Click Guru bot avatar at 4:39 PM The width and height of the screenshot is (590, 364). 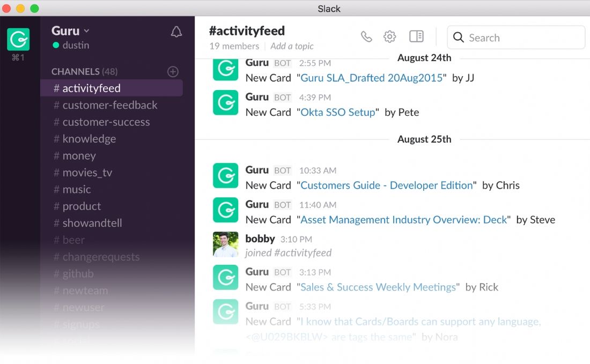225,102
